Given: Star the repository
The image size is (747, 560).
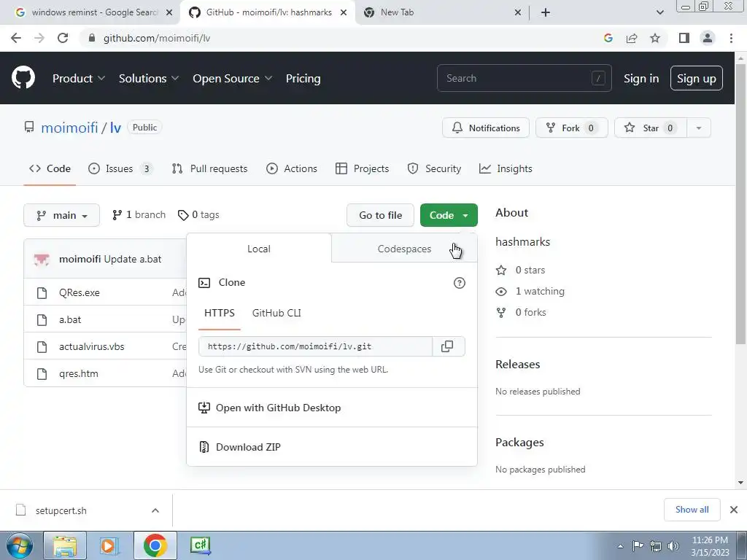Looking at the screenshot, I should click(650, 128).
